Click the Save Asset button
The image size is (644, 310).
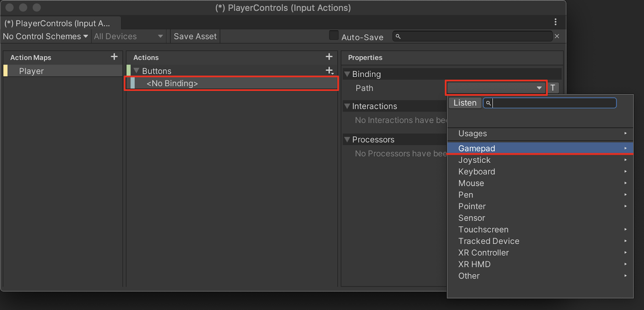(195, 36)
